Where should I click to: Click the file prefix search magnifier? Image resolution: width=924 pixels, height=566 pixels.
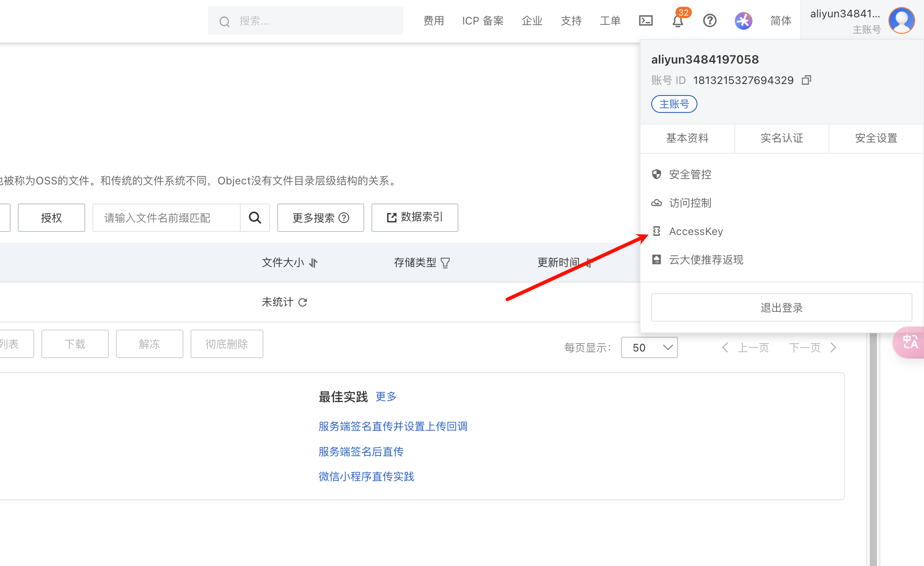click(x=255, y=218)
